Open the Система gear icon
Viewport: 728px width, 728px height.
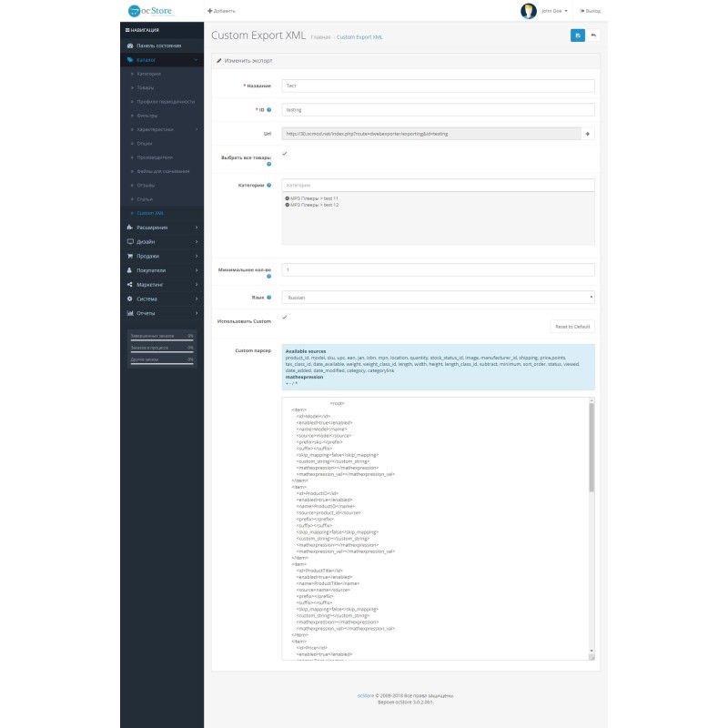coord(128,298)
